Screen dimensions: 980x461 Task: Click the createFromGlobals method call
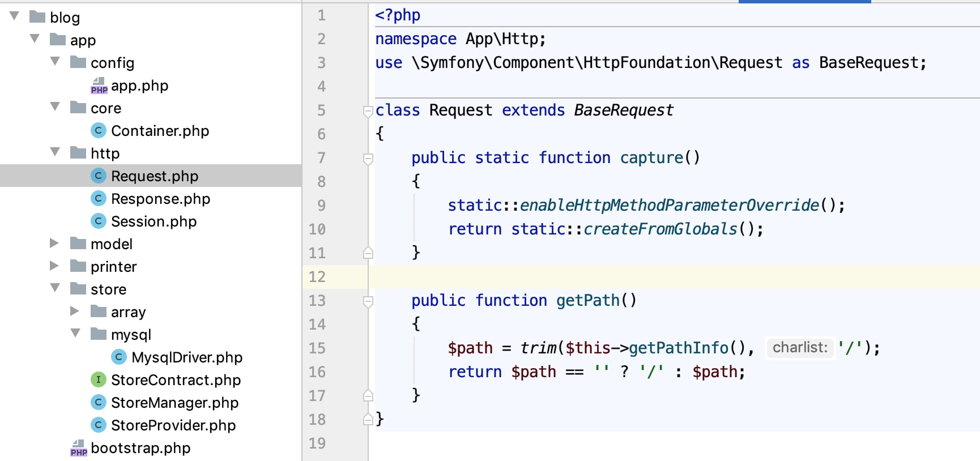point(661,229)
